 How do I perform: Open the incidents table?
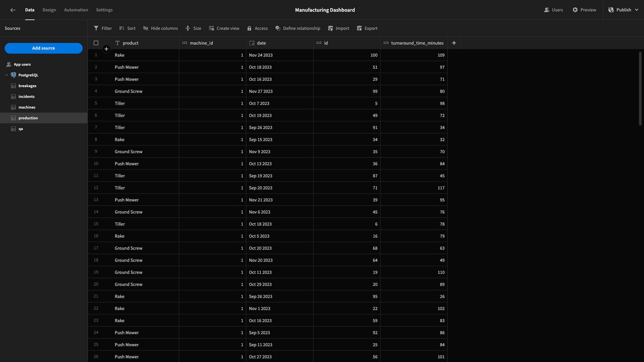point(44,97)
